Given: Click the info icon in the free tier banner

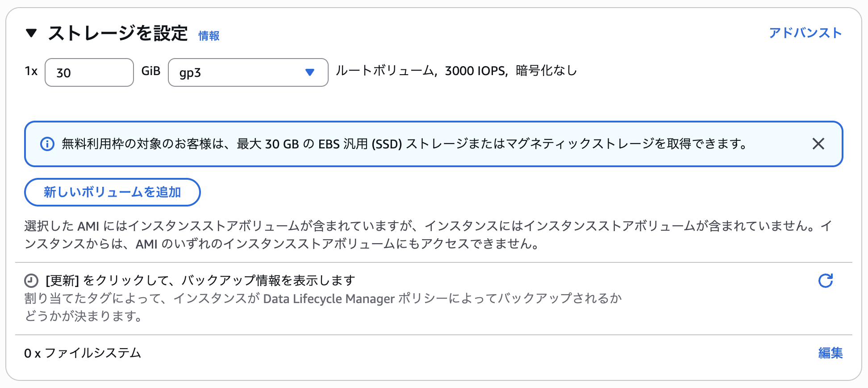Looking at the screenshot, I should pos(47,144).
